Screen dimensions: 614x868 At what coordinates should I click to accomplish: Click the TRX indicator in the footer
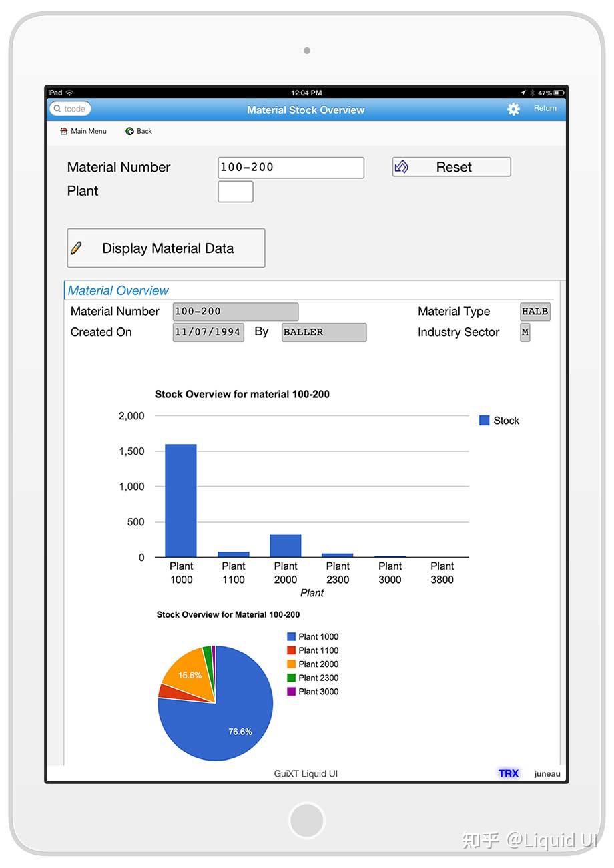pyautogui.click(x=509, y=773)
